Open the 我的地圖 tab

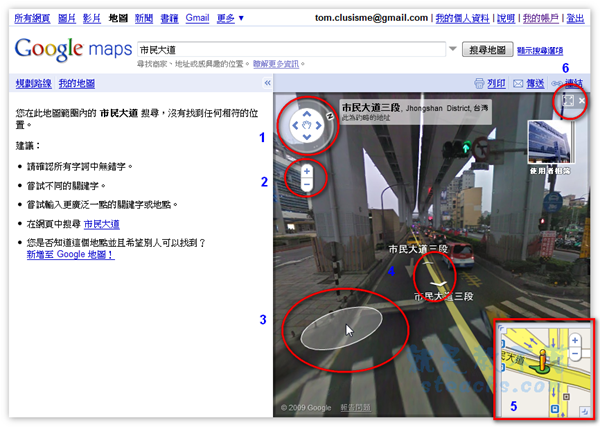click(77, 83)
